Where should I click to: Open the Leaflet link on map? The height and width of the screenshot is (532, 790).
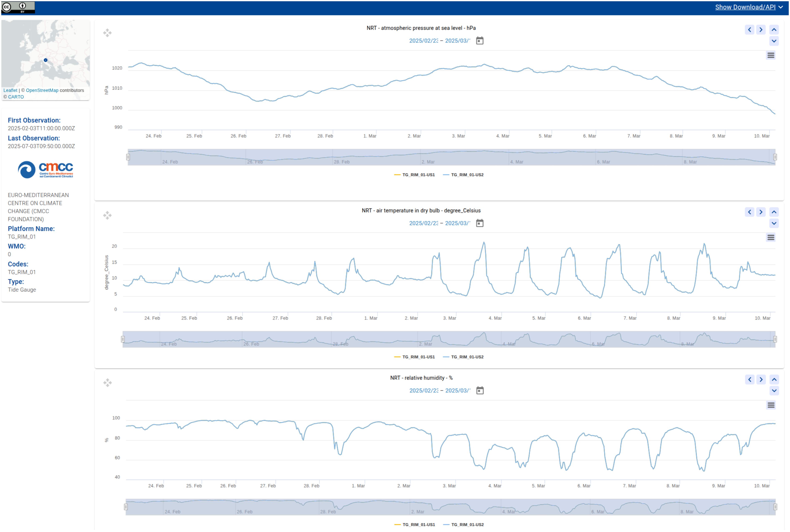tap(10, 90)
